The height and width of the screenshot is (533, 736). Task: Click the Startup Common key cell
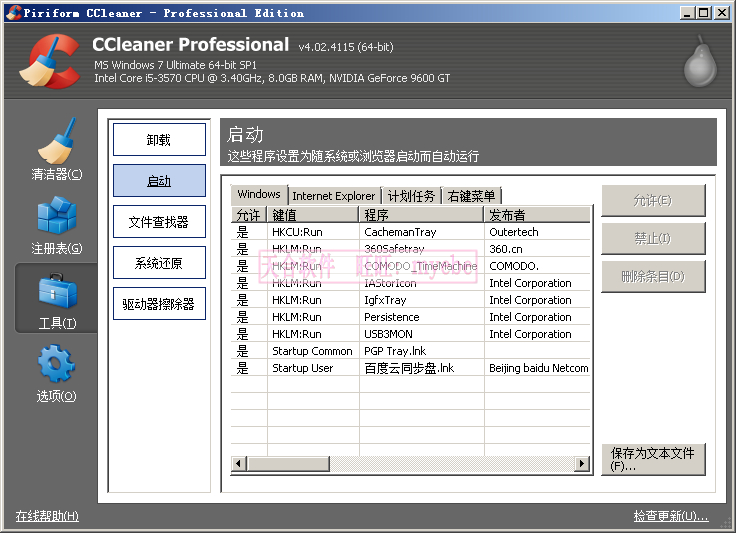[x=312, y=351]
